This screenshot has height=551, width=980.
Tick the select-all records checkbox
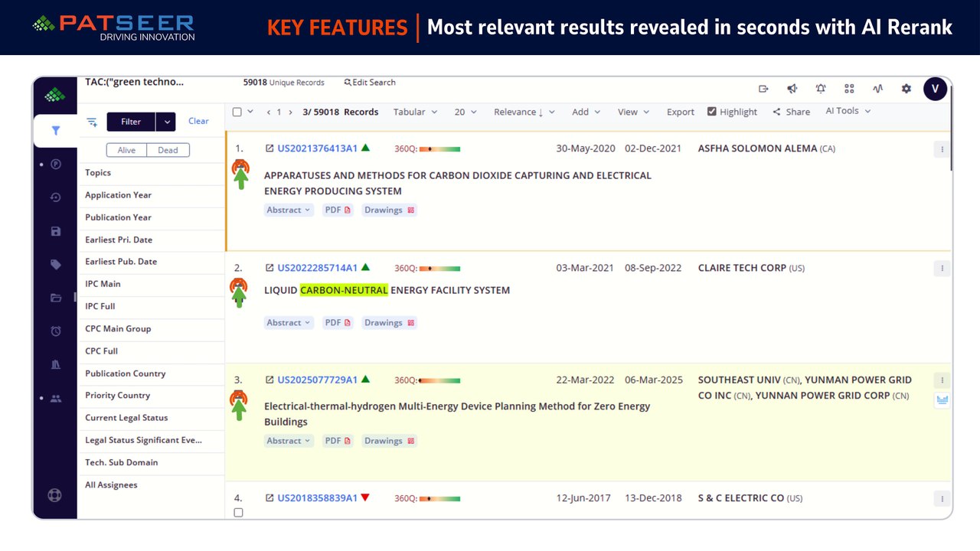[237, 112]
